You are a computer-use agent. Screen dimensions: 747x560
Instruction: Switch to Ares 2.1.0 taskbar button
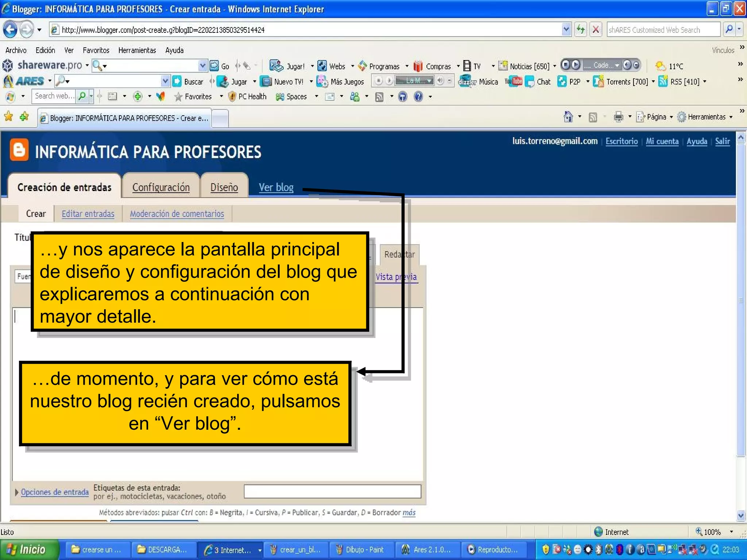pyautogui.click(x=427, y=549)
